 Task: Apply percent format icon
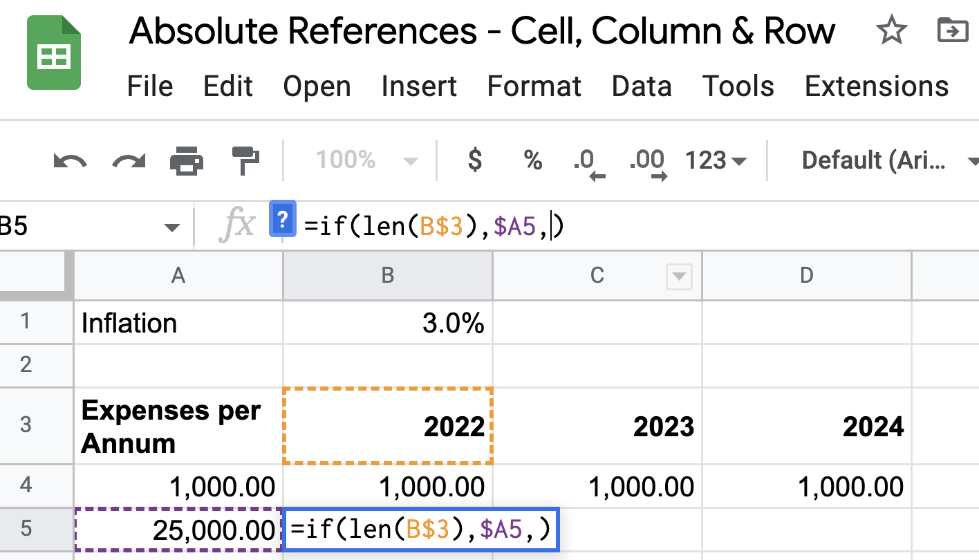(x=532, y=160)
